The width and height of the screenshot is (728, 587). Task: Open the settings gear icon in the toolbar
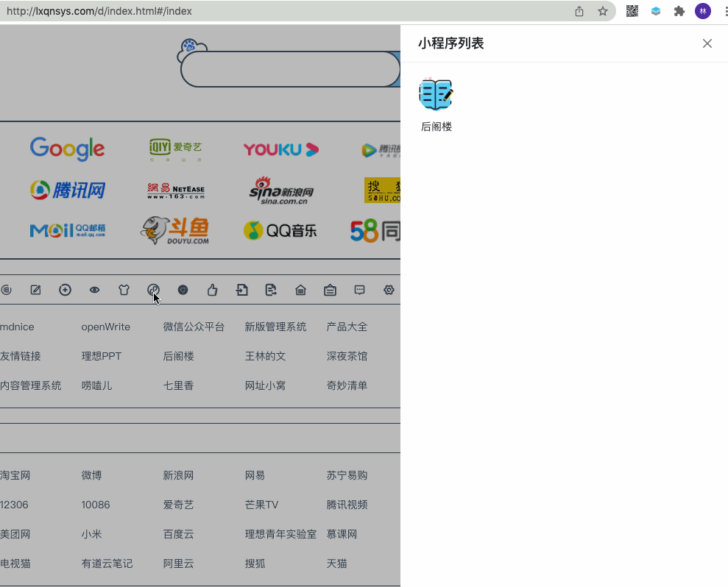click(389, 290)
